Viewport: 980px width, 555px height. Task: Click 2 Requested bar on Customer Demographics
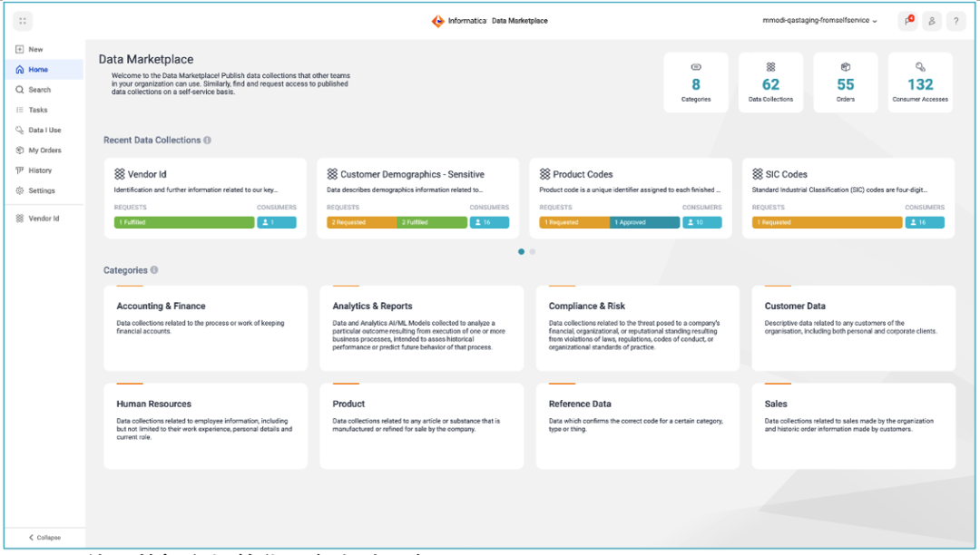click(362, 222)
